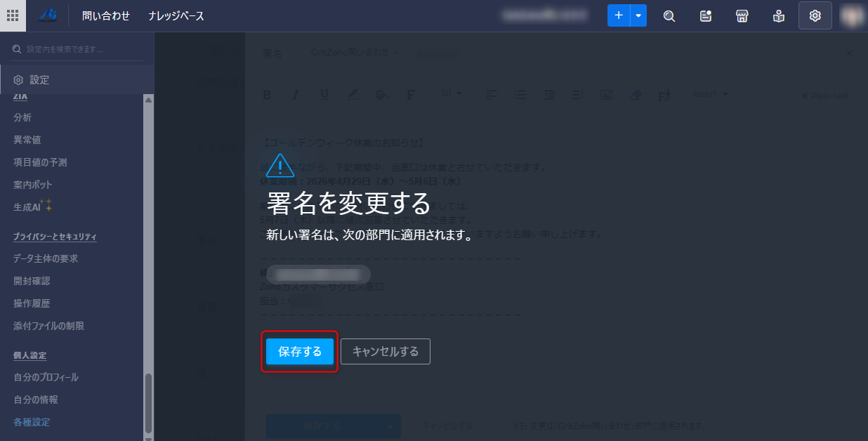Open 各種設定 in personal settings
868x441 pixels.
(32, 422)
